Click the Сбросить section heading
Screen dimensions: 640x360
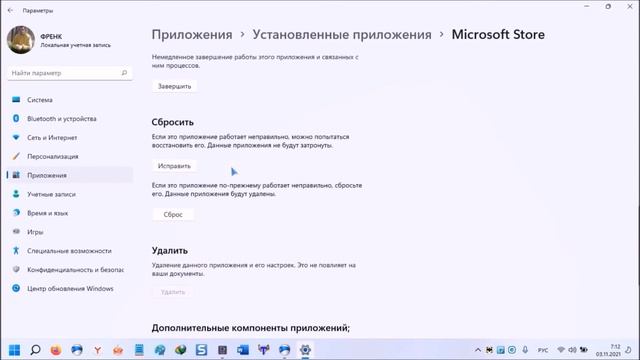172,122
